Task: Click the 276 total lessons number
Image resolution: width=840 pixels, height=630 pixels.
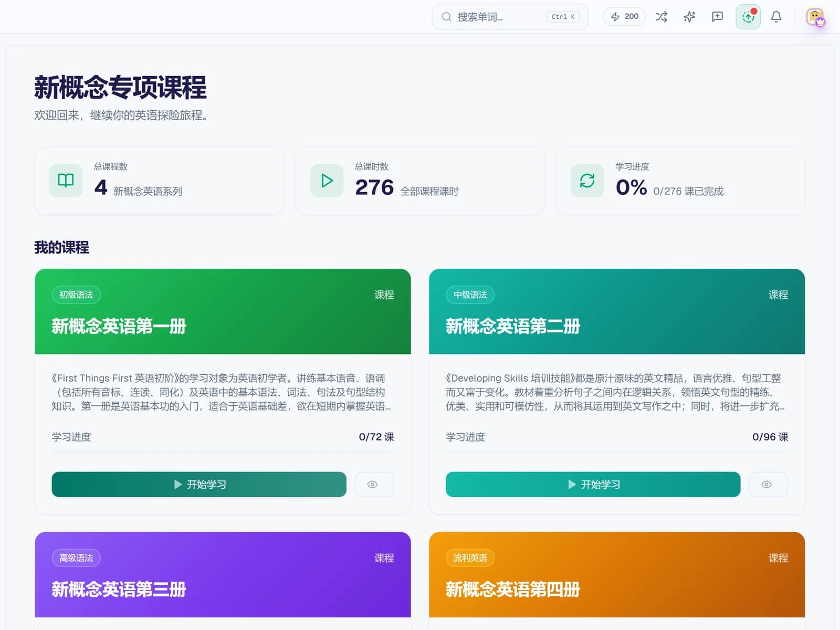Action: point(374,187)
